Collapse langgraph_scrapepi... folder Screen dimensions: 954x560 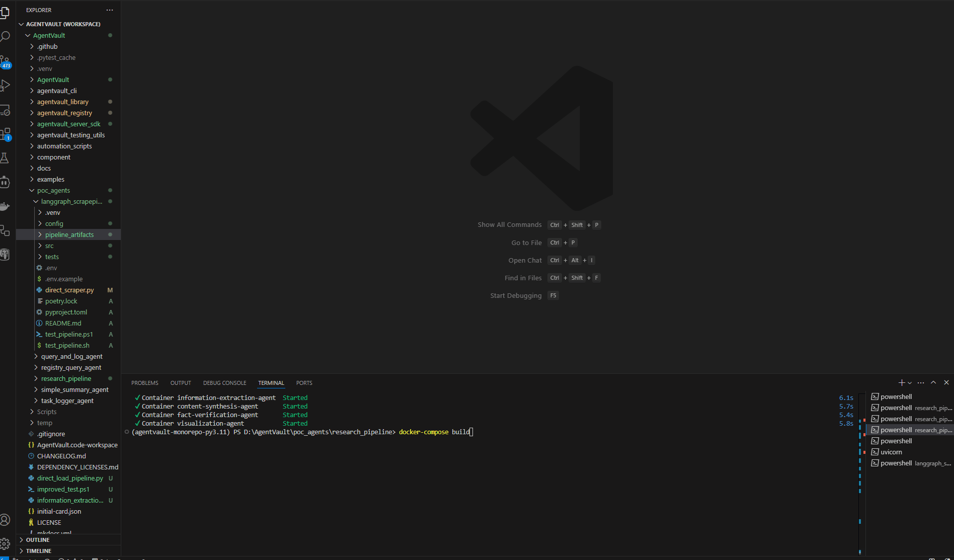(71, 201)
